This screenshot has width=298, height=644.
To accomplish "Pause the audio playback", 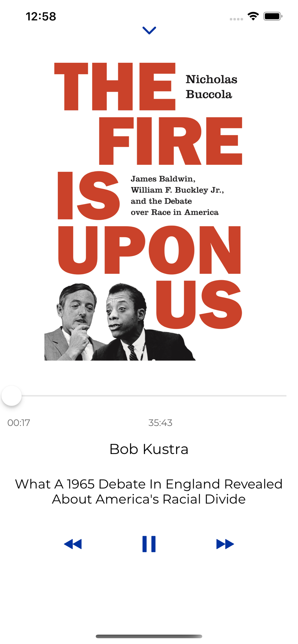I will pos(149,544).
